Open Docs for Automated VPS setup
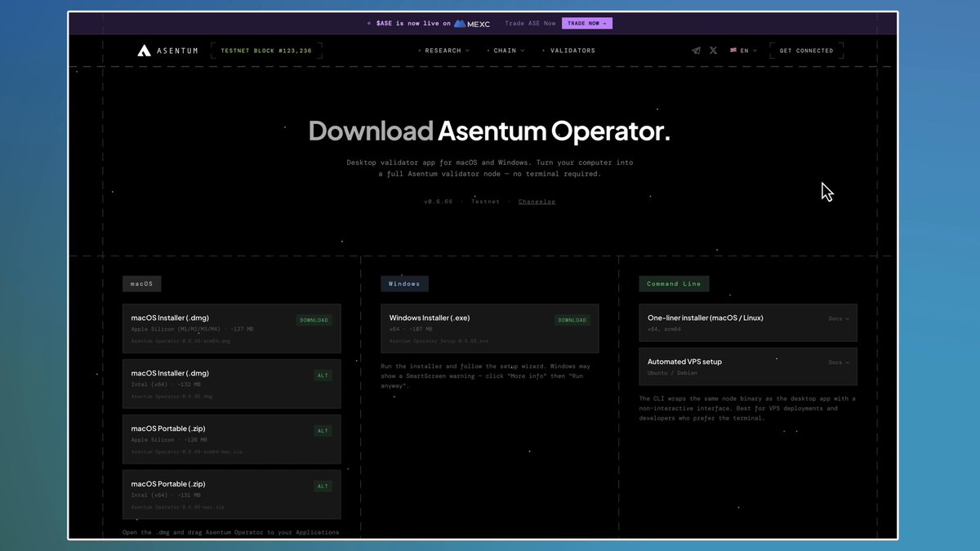 click(839, 362)
